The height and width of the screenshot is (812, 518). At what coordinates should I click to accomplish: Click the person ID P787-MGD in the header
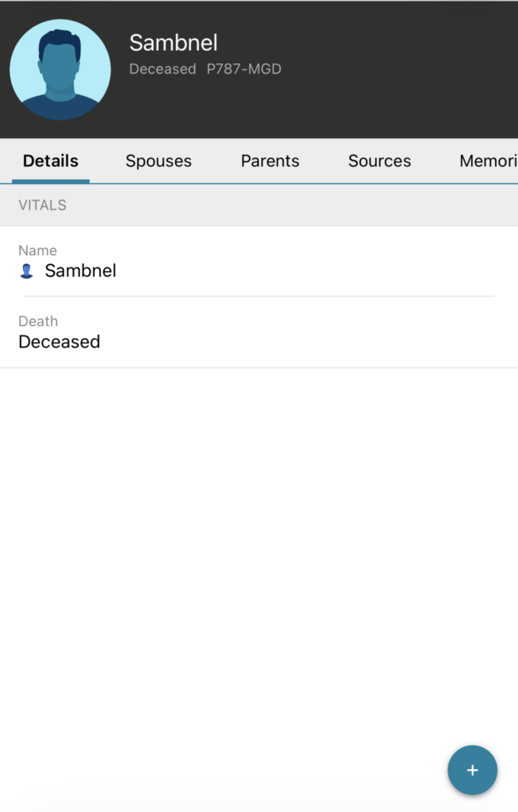[x=244, y=69]
